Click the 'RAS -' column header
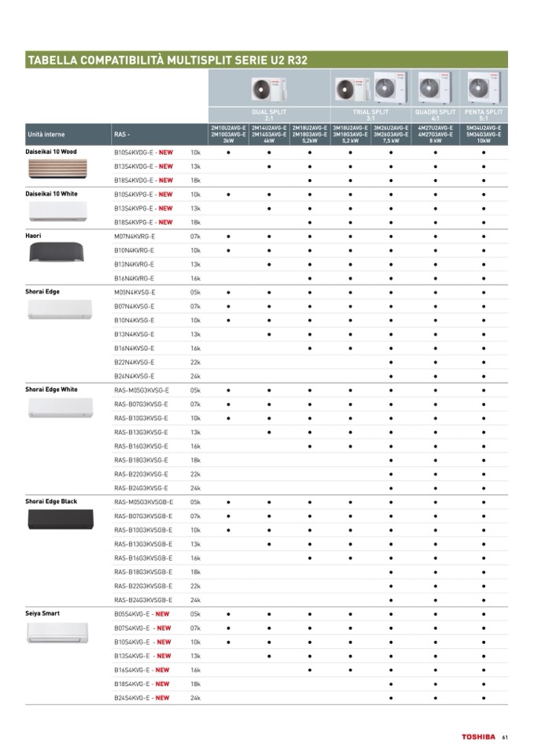This screenshot has height=756, width=534. pyautogui.click(x=122, y=134)
